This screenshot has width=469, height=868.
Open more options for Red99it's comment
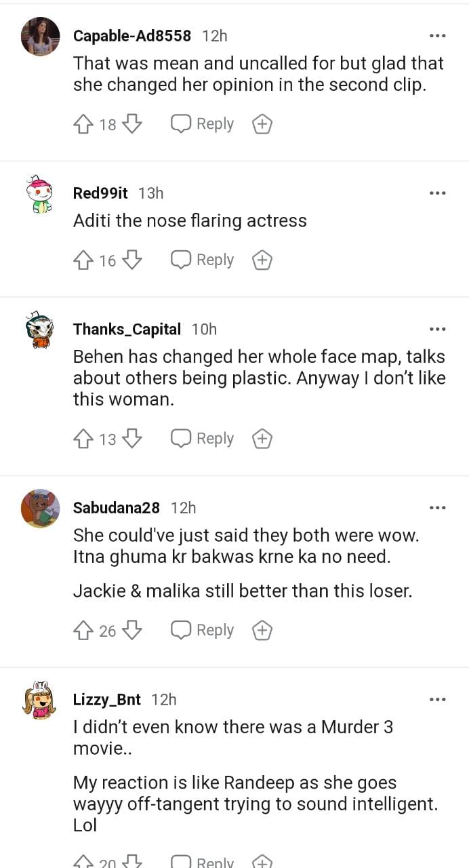[437, 193]
